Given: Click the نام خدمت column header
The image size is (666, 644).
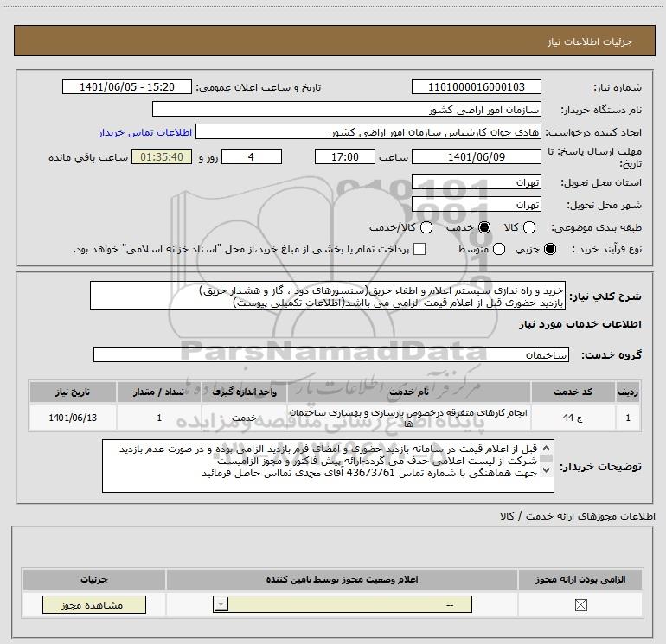Looking at the screenshot, I should click(409, 392).
